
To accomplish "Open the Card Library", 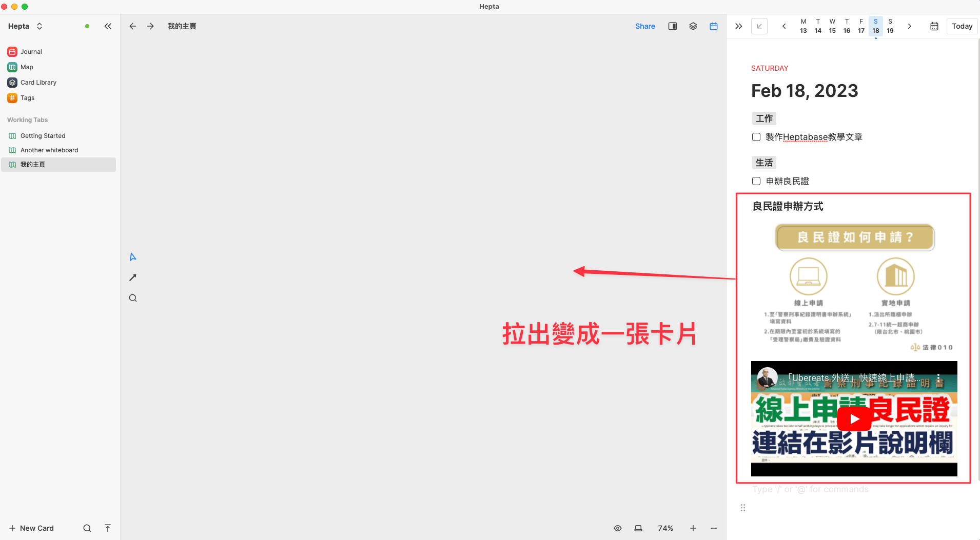I will point(38,82).
